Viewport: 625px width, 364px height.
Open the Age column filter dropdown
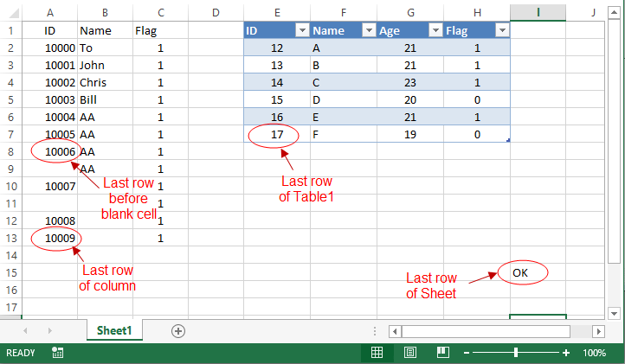[435, 30]
